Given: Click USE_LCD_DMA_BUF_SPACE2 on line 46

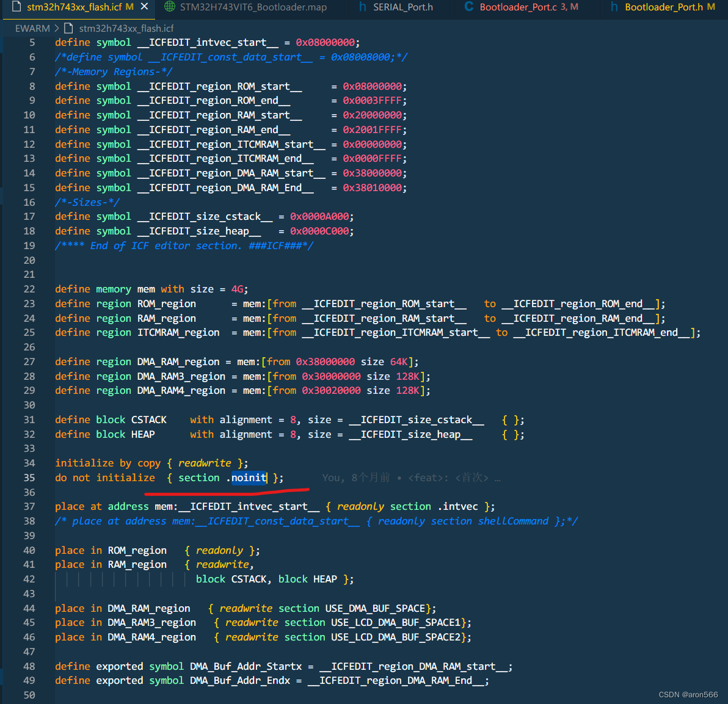Looking at the screenshot, I should pyautogui.click(x=396, y=637).
